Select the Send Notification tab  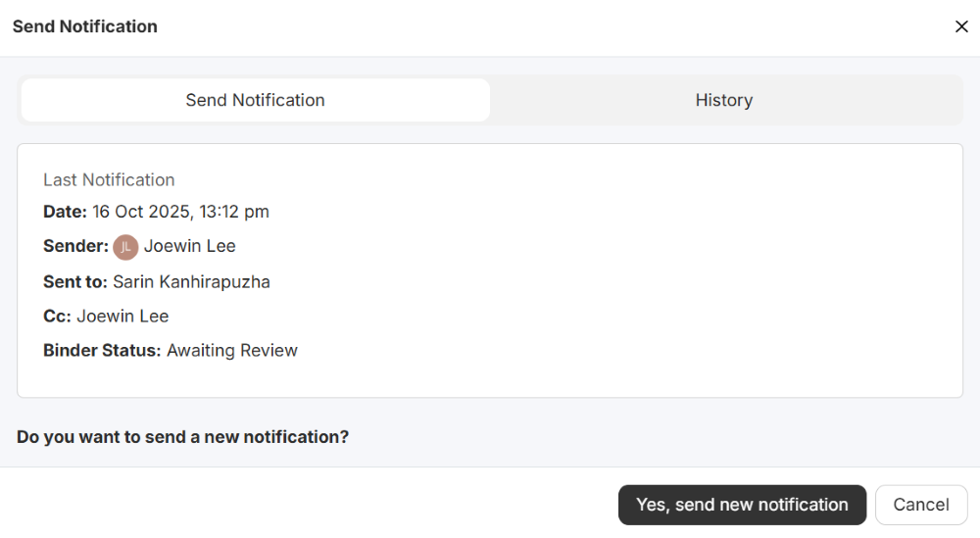[x=255, y=100]
